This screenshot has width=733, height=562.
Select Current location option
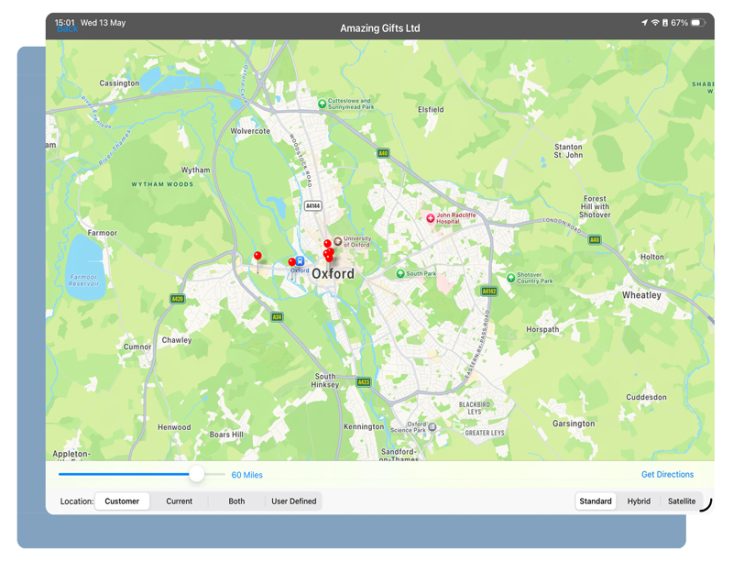coord(179,501)
